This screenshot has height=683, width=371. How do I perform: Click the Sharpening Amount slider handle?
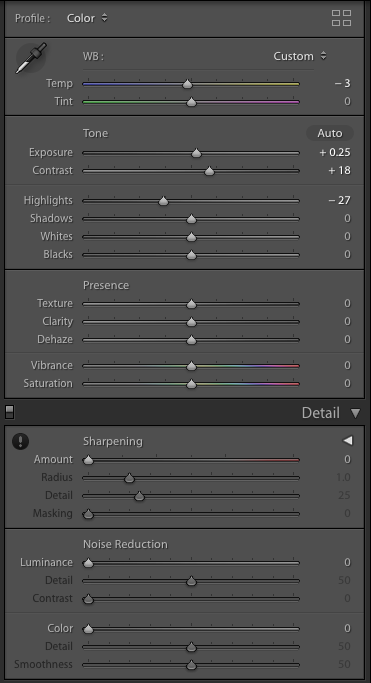tap(88, 460)
